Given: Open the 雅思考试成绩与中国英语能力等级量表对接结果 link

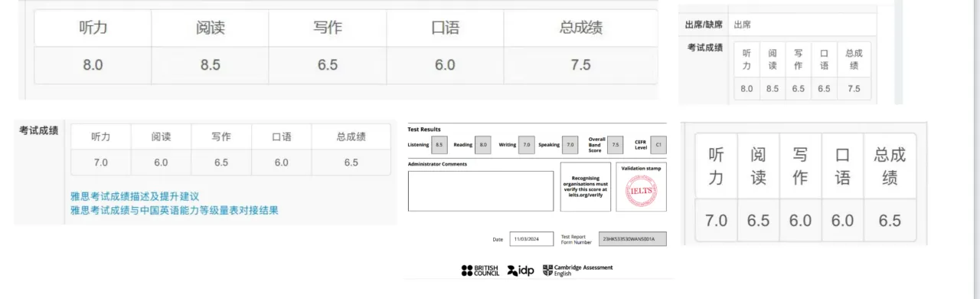Looking at the screenshot, I should click(x=175, y=210).
